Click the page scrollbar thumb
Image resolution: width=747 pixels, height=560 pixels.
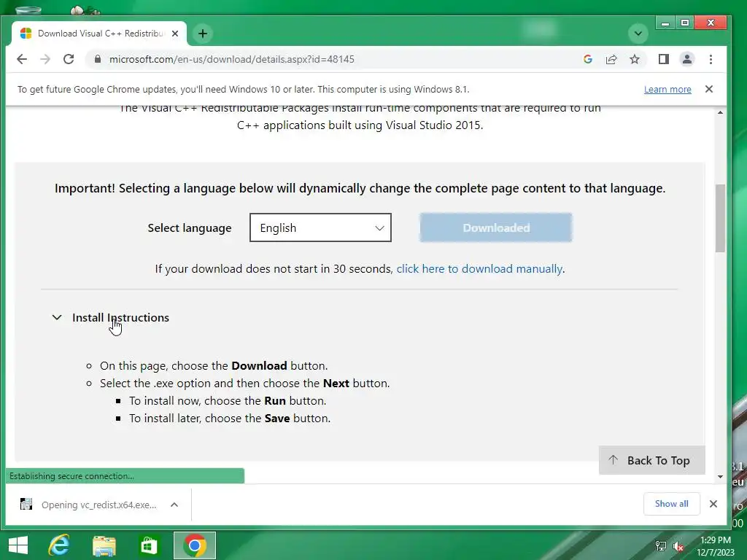pyautogui.click(x=720, y=218)
